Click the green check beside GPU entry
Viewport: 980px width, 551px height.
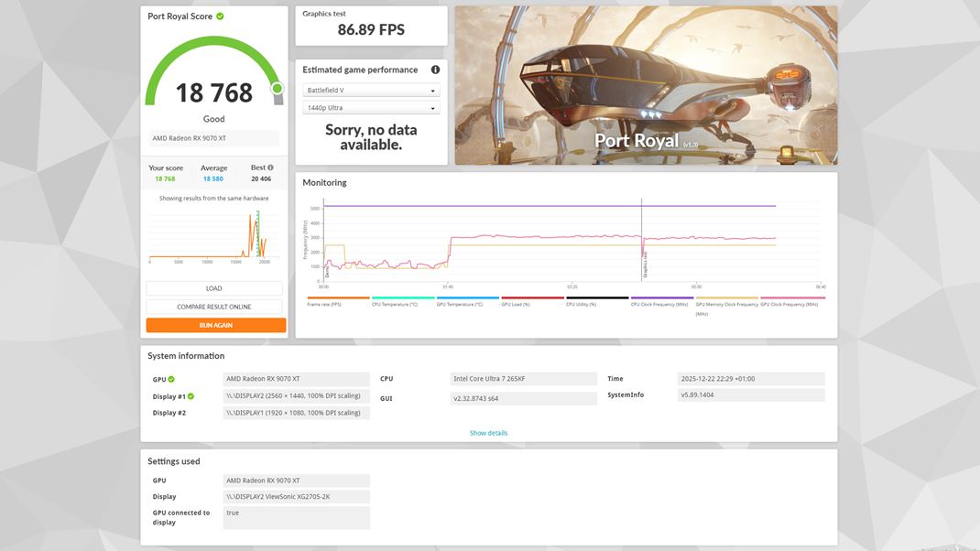[x=173, y=379]
